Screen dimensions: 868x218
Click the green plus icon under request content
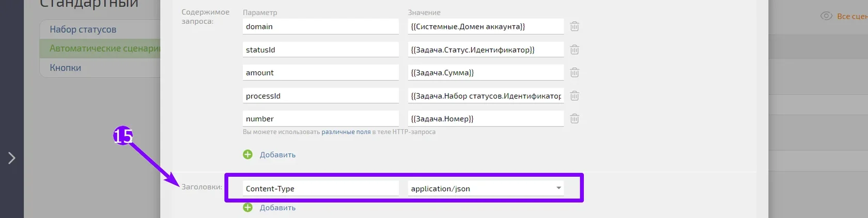(248, 154)
